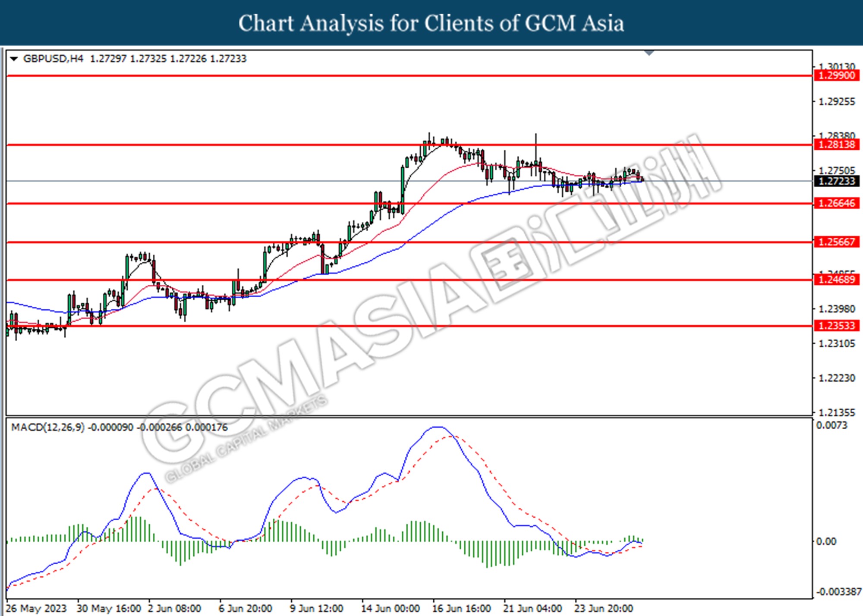This screenshot has width=863, height=616.
Task: Select the 1.25667 price level label
Action: (837, 242)
